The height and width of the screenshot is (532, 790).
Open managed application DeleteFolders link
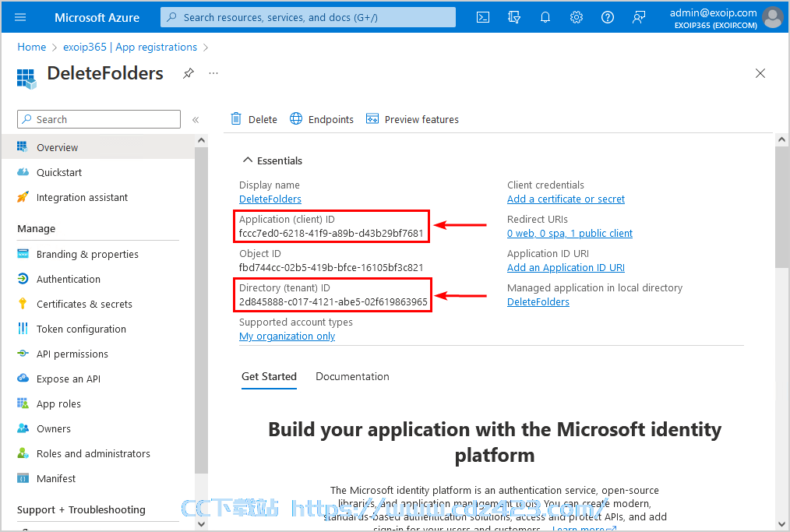[538, 301]
